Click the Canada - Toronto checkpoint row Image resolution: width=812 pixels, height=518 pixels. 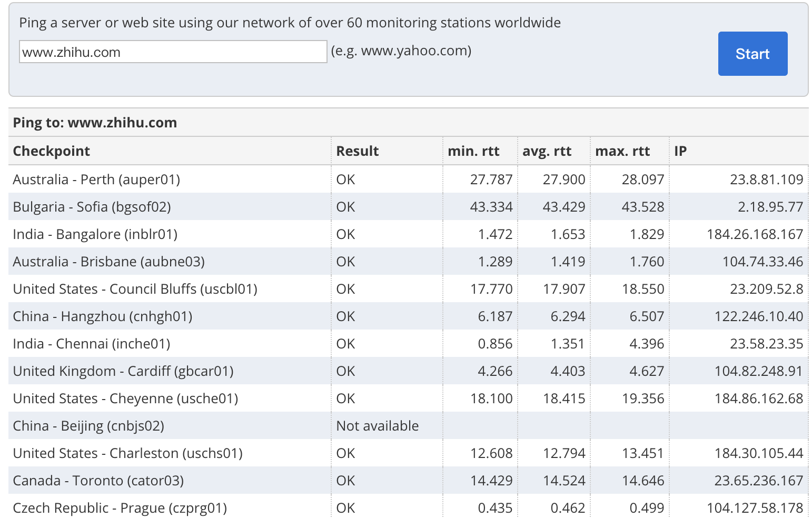pyautogui.click(x=98, y=481)
